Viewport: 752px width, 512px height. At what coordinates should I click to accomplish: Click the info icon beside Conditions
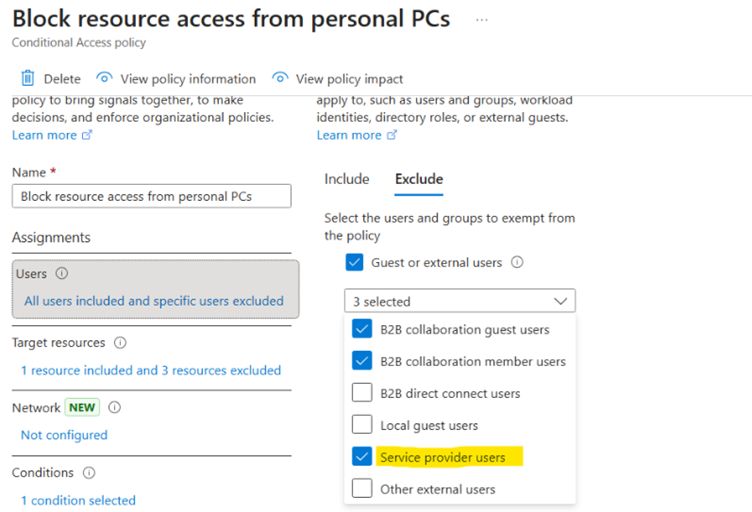click(x=88, y=473)
